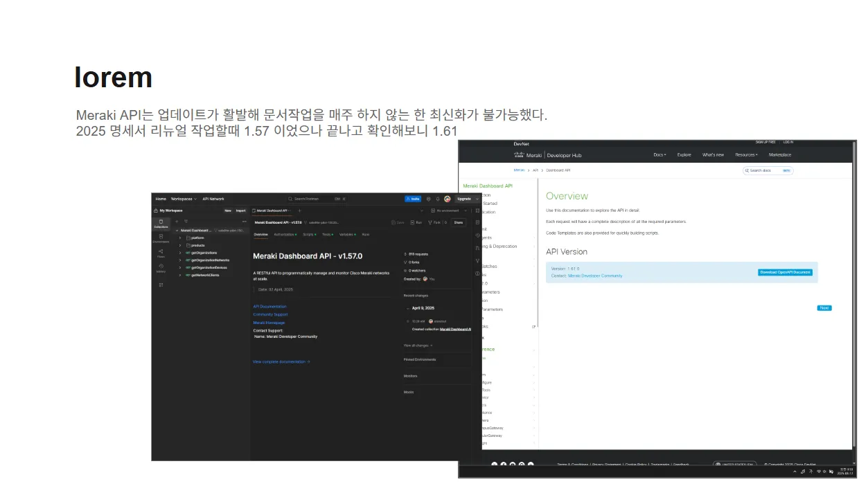
Task: Click Marketplace in Meraki nav
Action: tap(780, 155)
